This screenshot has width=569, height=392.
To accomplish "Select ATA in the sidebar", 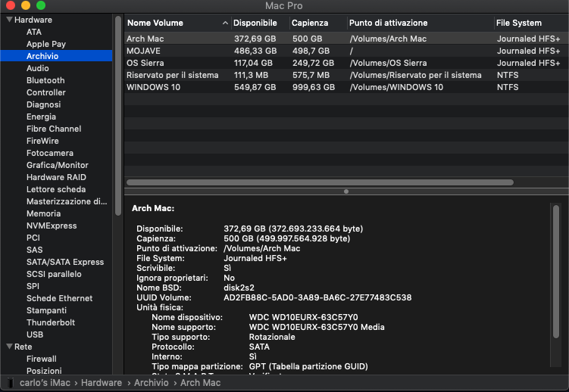I will tap(34, 32).
